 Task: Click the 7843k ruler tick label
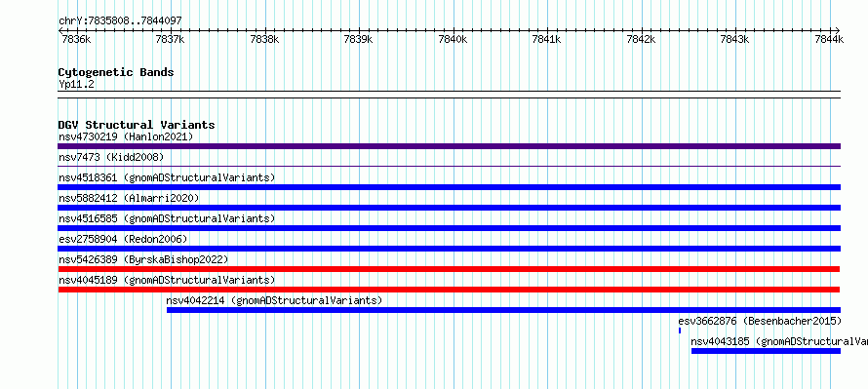coord(734,39)
